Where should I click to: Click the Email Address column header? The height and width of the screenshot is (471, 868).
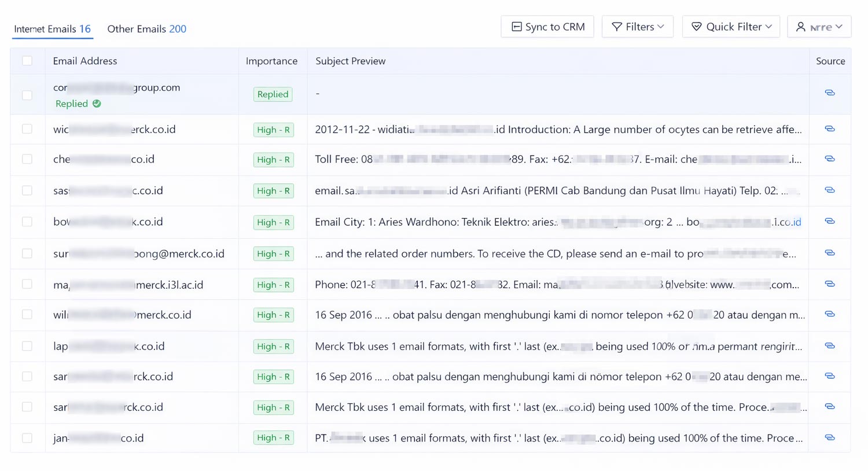(85, 61)
